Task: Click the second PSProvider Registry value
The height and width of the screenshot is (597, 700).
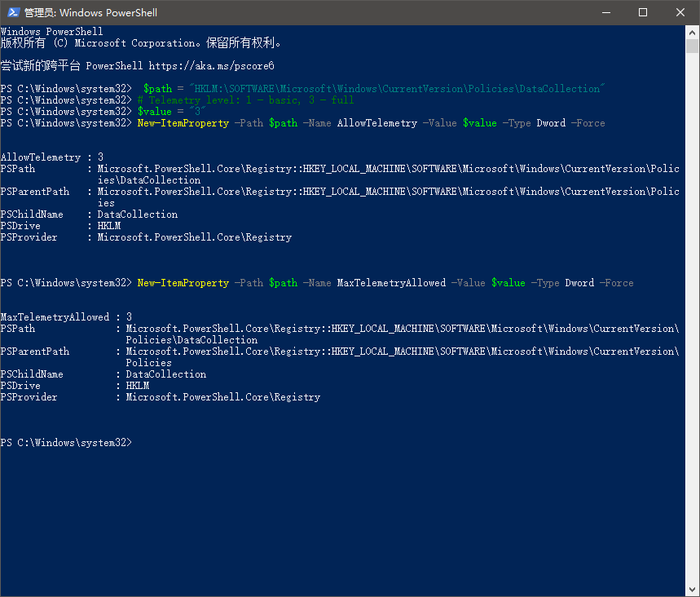Action: pos(222,397)
